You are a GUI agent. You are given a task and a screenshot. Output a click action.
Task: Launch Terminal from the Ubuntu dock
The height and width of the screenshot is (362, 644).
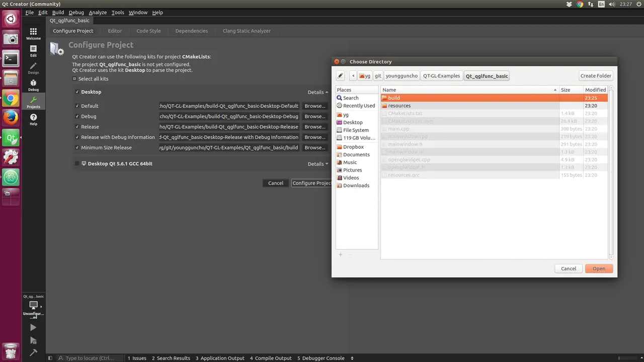click(x=11, y=59)
